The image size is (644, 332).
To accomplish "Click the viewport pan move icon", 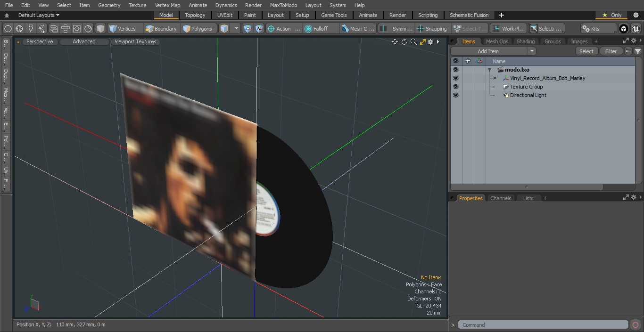I will click(x=395, y=42).
